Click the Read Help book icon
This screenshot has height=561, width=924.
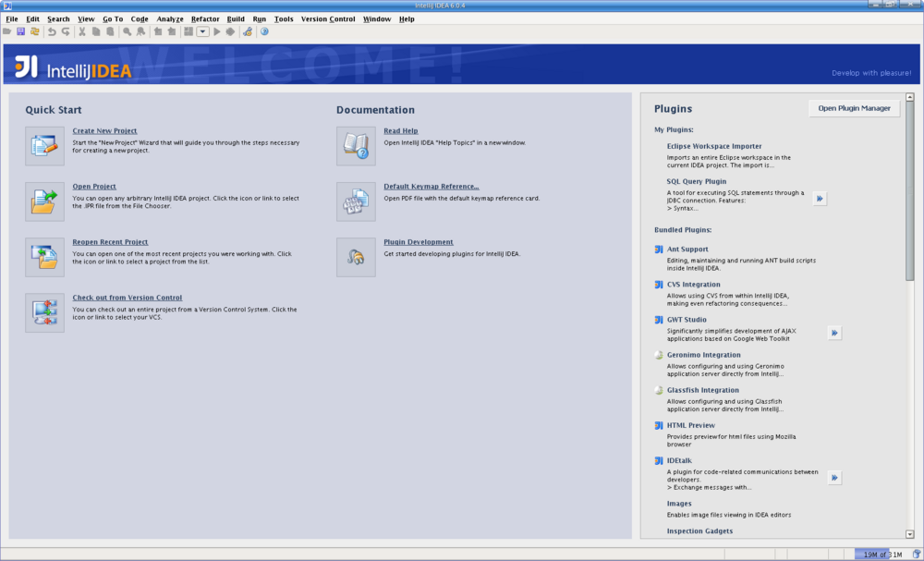click(356, 146)
